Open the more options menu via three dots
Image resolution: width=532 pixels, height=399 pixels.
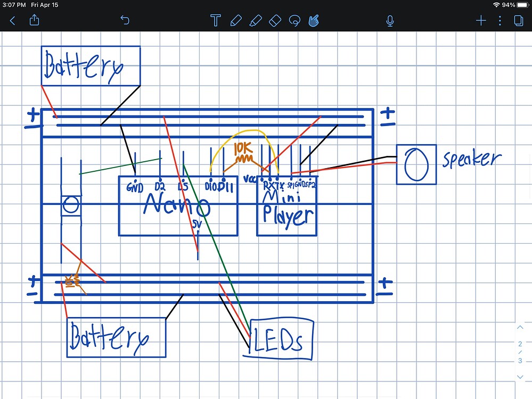(x=499, y=20)
